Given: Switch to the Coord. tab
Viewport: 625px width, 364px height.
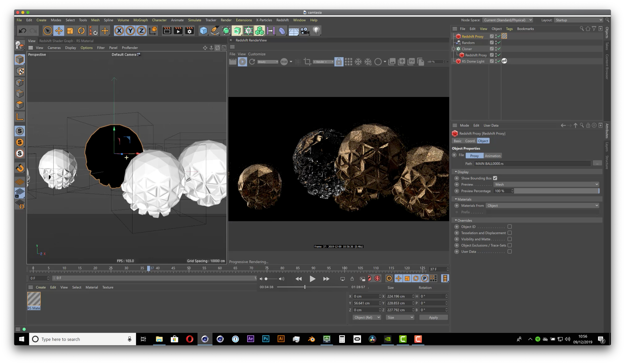Looking at the screenshot, I should pyautogui.click(x=470, y=141).
